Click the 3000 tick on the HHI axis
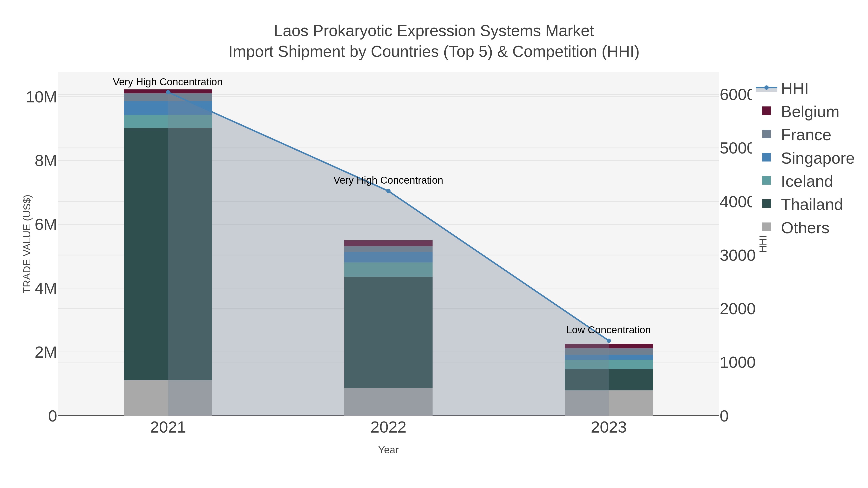The width and height of the screenshot is (868, 488). pyautogui.click(x=738, y=256)
